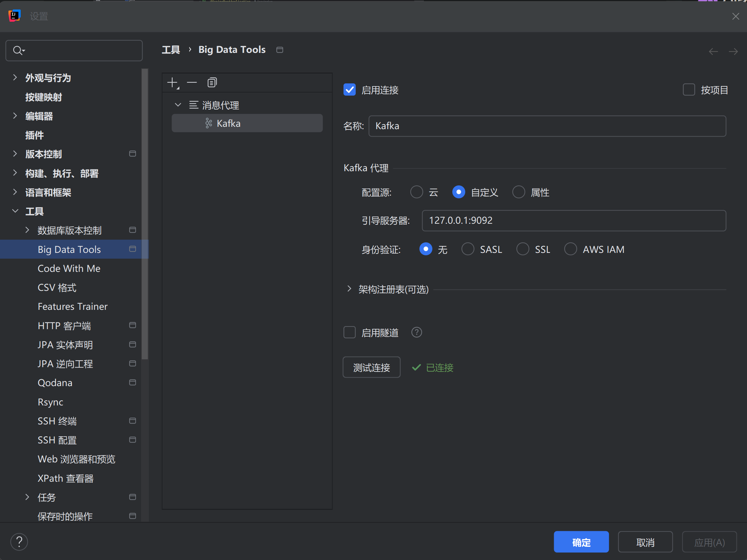Duplicate connection using copy icon

[212, 82]
